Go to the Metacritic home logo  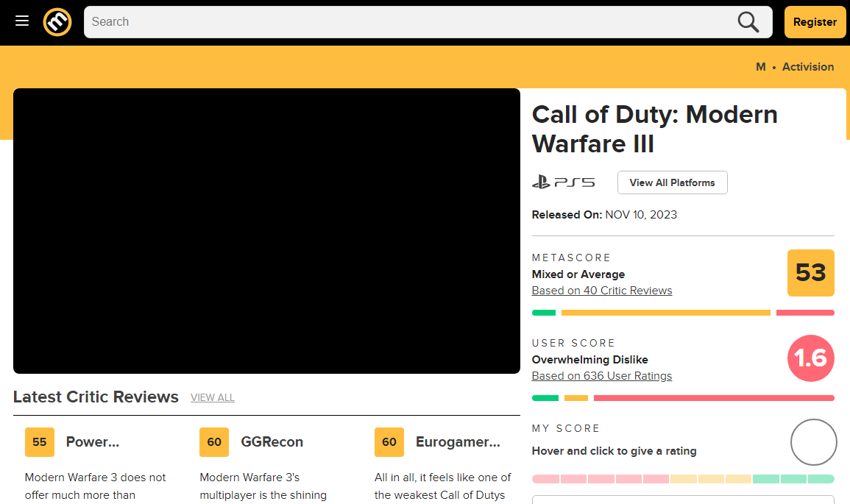pos(57,21)
